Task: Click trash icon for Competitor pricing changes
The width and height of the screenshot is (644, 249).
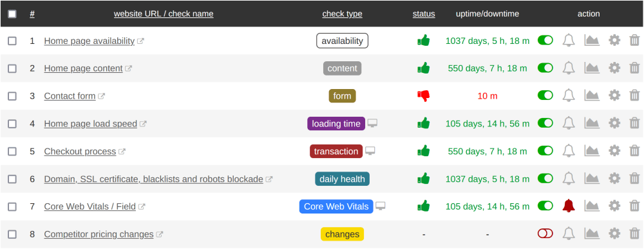Action: click(x=634, y=234)
